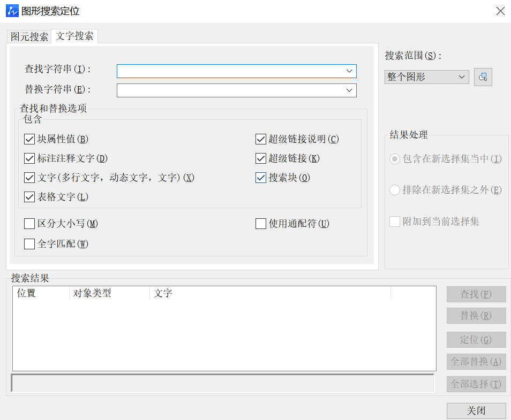
Task: Close the 图形搜索定位 dialog with X
Action: pyautogui.click(x=500, y=11)
